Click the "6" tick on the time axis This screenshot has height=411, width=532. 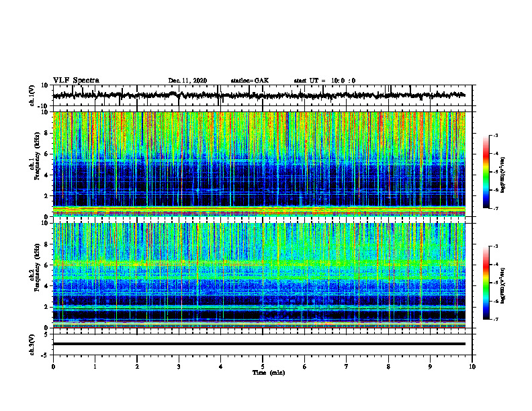305,367
